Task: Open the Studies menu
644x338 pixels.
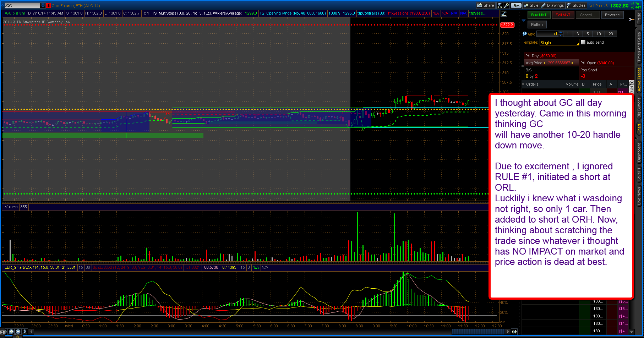Action: (x=576, y=5)
